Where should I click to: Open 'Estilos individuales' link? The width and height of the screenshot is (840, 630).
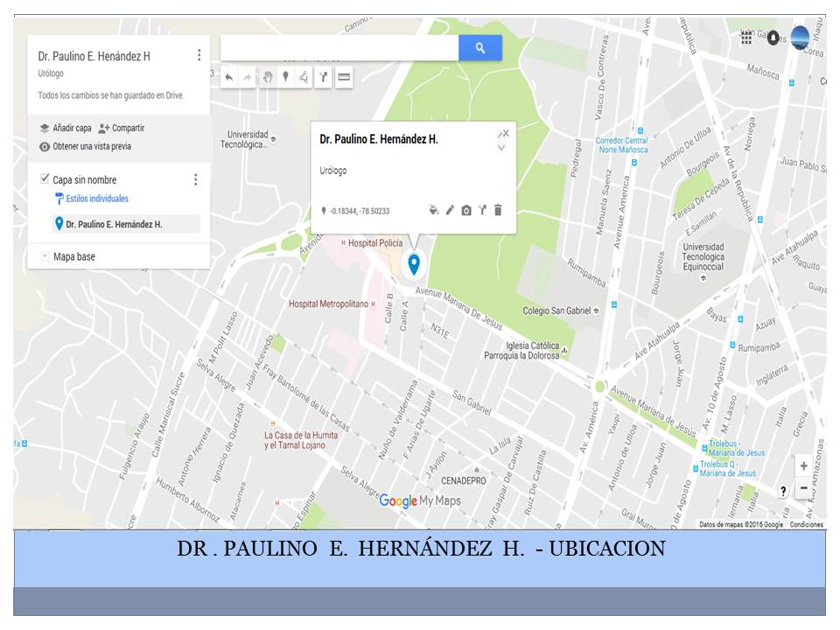point(96,199)
